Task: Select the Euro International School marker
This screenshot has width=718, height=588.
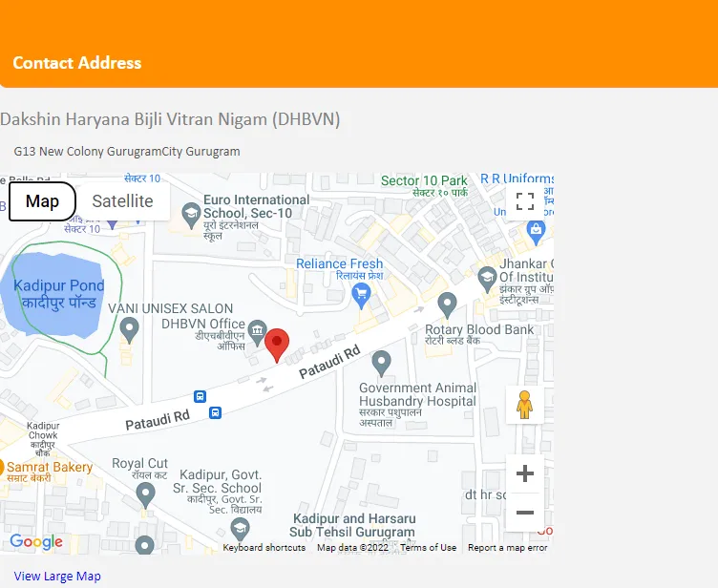Action: coord(191,216)
